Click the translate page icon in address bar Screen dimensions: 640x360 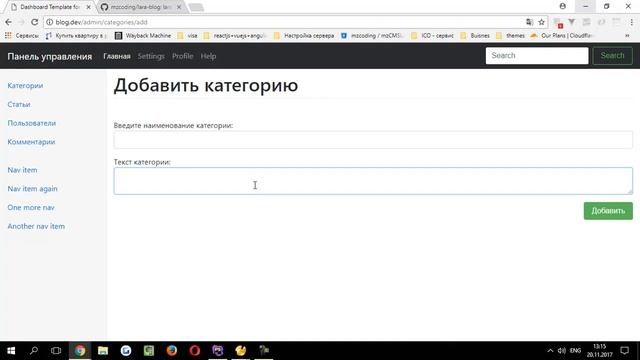(x=529, y=22)
